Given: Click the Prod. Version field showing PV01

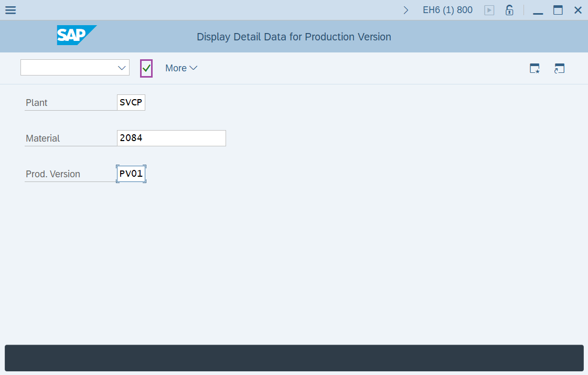Looking at the screenshot, I should click(131, 174).
